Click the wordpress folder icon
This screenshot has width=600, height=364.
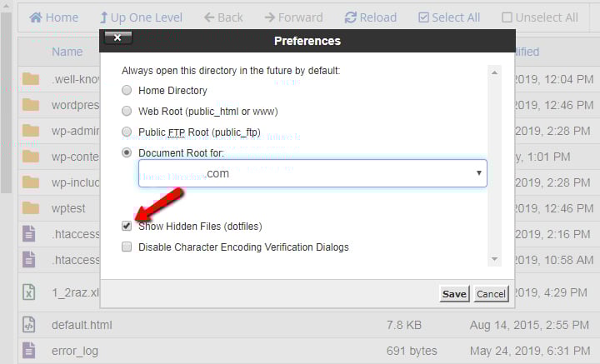[31, 105]
